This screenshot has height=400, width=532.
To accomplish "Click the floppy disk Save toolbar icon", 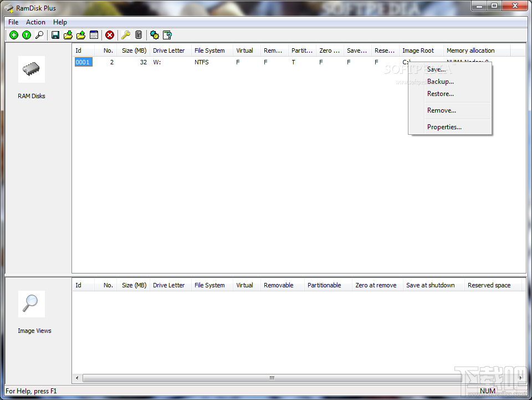I will 55,35.
